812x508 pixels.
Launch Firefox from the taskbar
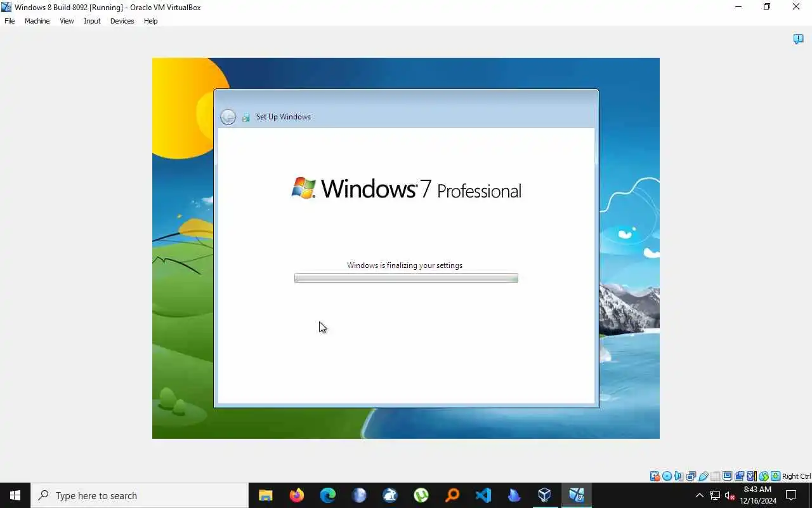[296, 495]
